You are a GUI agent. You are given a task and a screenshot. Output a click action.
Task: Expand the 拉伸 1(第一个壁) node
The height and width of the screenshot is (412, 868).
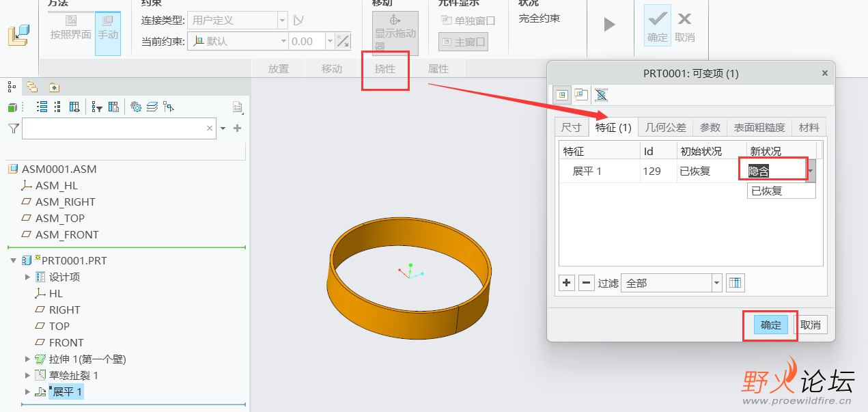(27, 359)
